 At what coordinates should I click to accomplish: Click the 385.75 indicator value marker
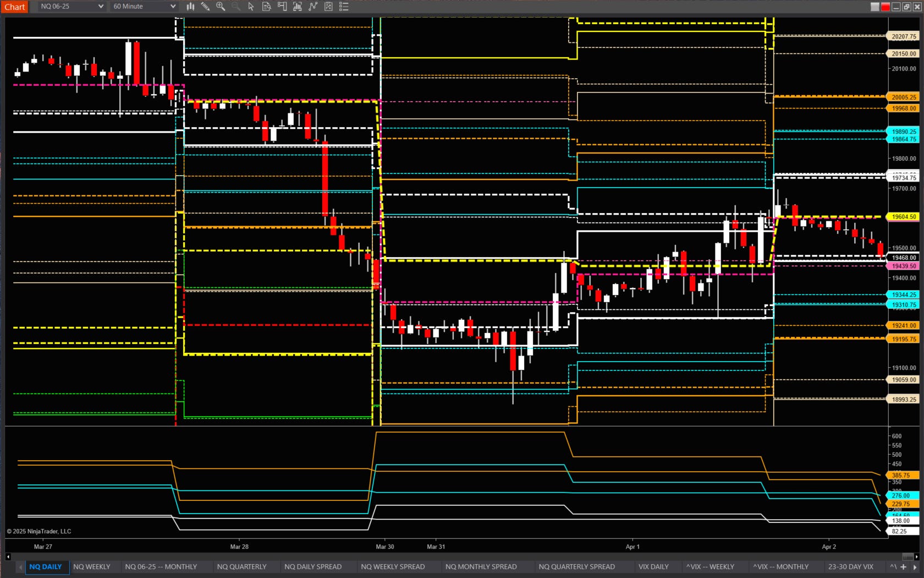[903, 475]
